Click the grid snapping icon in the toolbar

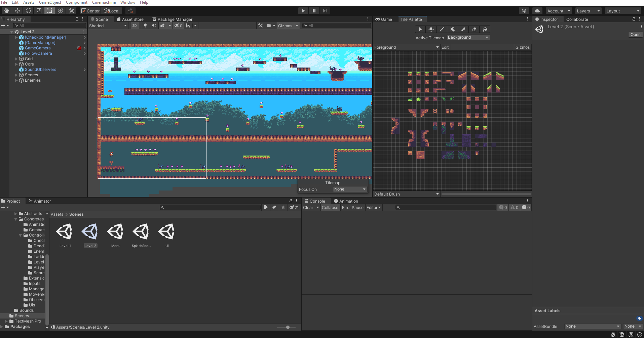(130, 11)
